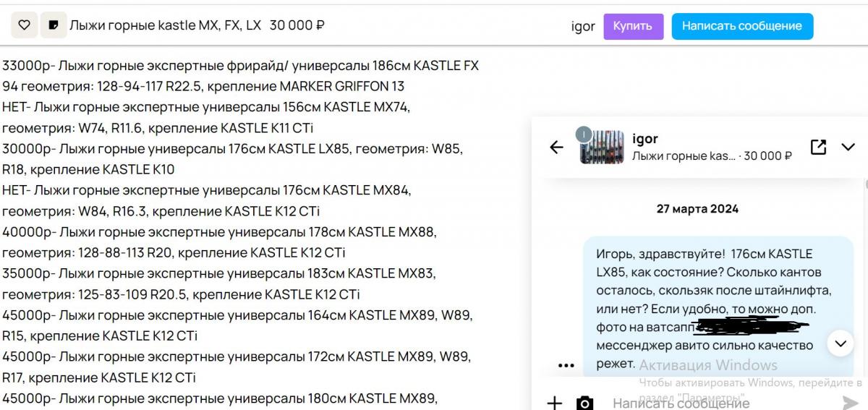This screenshot has width=868, height=410.
Task: Open the listing thumbnail in the chat header
Action: 602,147
